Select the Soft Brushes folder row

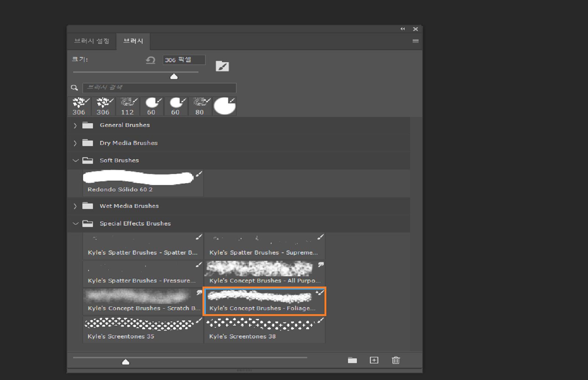[239, 160]
